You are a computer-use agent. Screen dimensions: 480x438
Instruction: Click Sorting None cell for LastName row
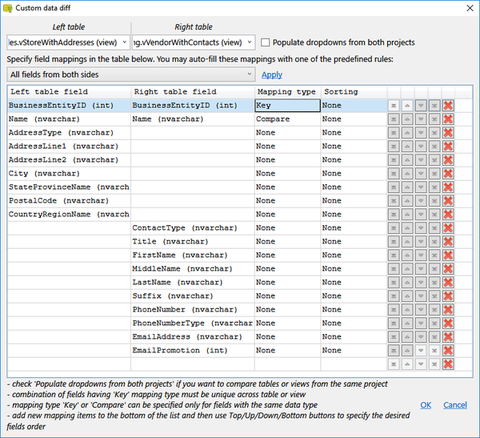[x=354, y=282]
